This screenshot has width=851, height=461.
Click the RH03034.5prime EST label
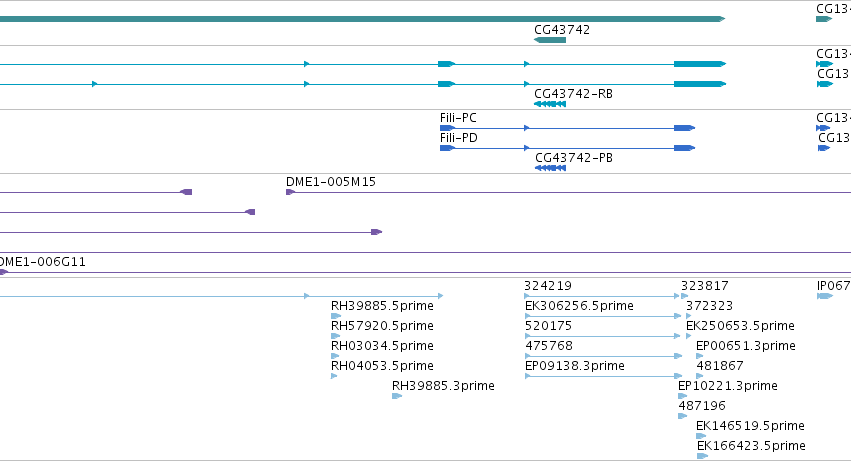tap(382, 346)
